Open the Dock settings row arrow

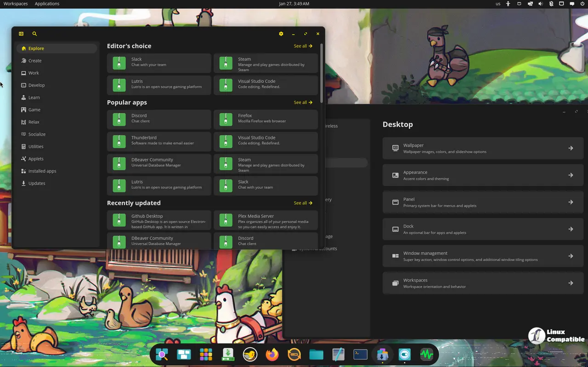pyautogui.click(x=571, y=229)
